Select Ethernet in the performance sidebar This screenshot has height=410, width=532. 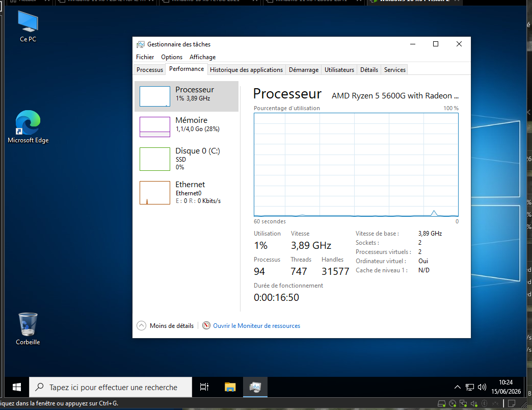(x=187, y=193)
